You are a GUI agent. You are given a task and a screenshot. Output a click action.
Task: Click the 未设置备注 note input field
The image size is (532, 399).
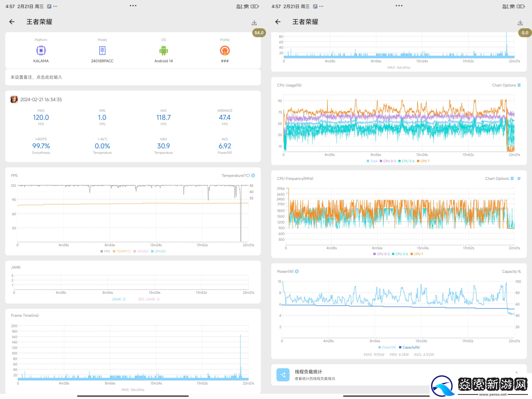[x=133, y=77]
